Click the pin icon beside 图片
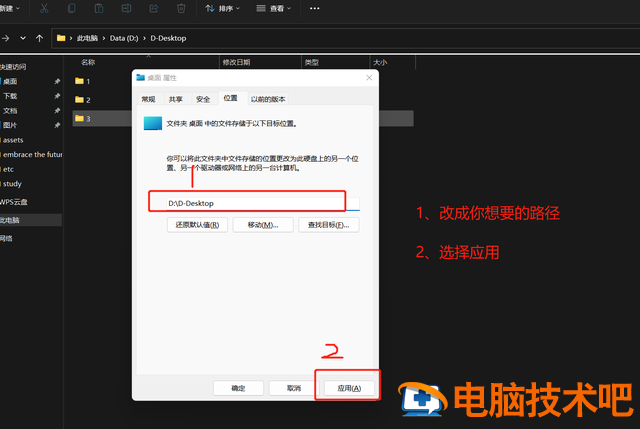The image size is (640, 429). [x=57, y=125]
